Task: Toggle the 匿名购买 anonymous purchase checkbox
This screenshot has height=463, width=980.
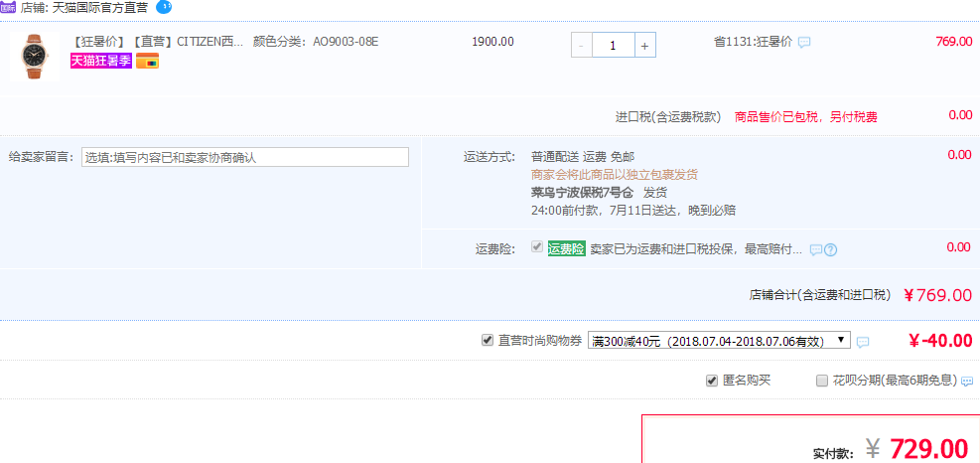Action: click(711, 381)
